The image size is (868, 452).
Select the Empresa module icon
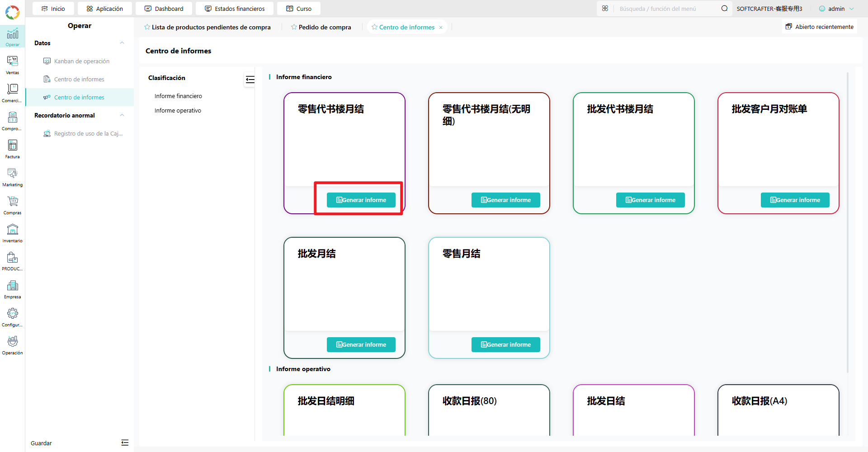[12, 289]
